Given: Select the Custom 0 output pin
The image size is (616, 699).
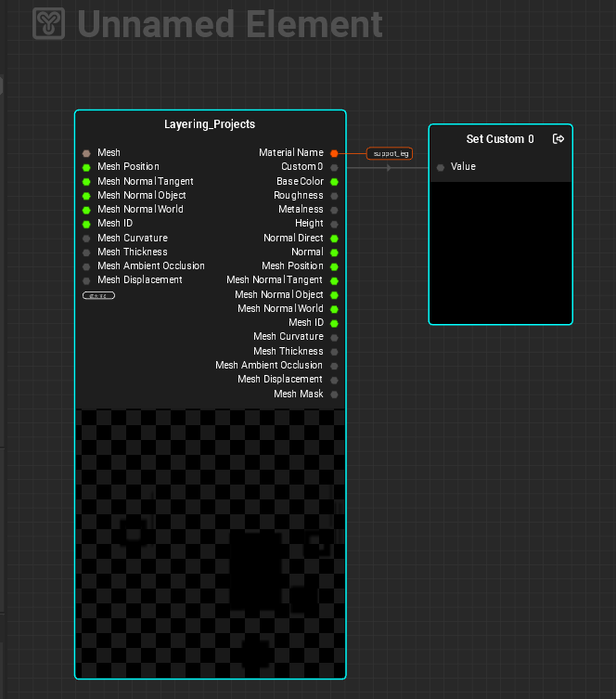Looking at the screenshot, I should [334, 167].
